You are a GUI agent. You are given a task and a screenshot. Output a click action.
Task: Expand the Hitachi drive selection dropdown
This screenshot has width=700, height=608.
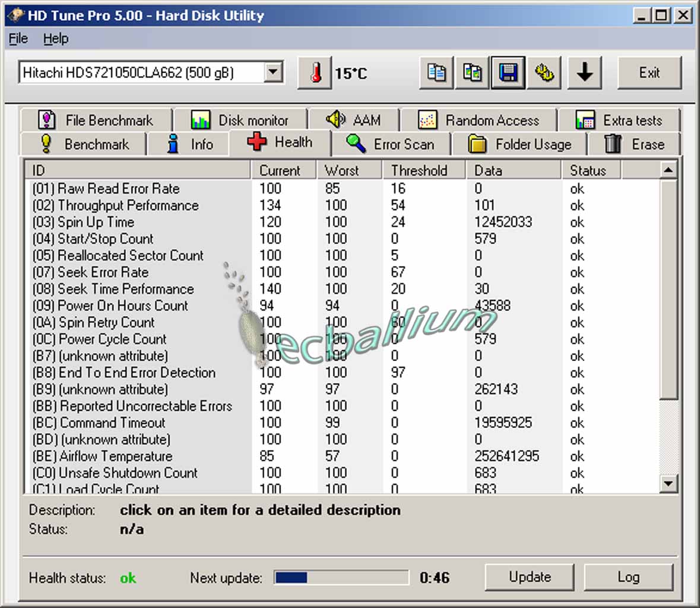(x=273, y=73)
